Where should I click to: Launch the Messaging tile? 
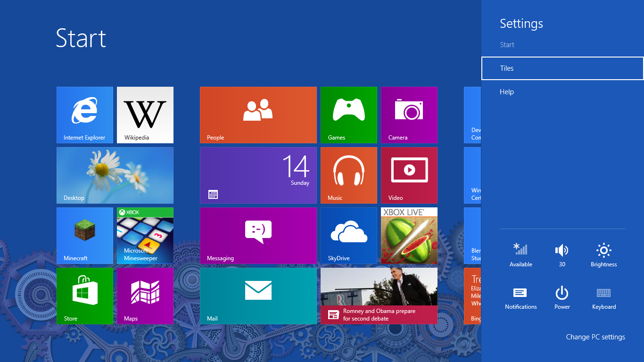point(258,236)
